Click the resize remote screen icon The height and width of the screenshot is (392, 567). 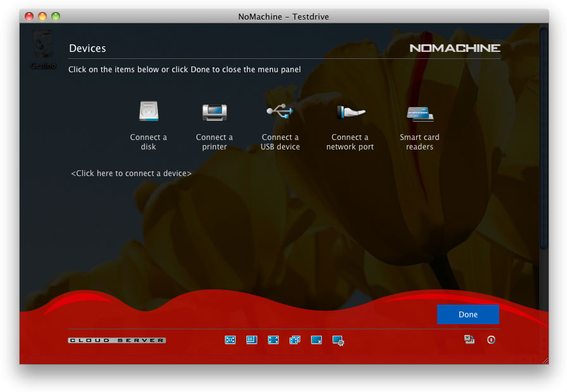[x=252, y=340]
